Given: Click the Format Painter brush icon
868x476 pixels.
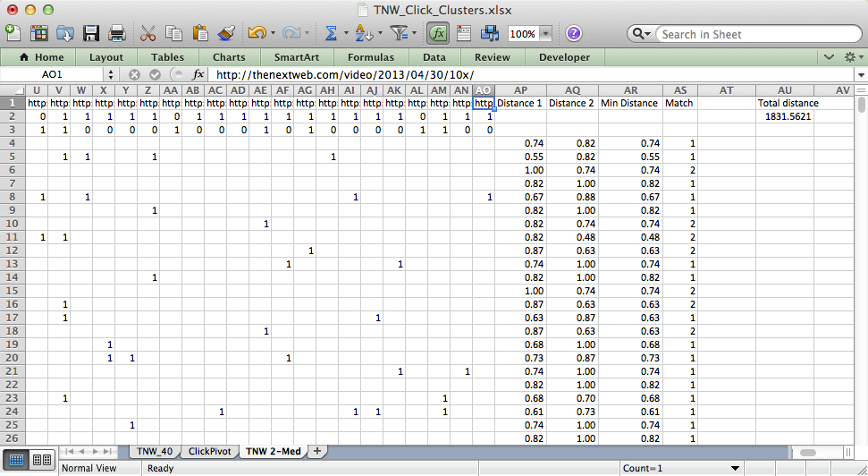Looking at the screenshot, I should pyautogui.click(x=227, y=34).
